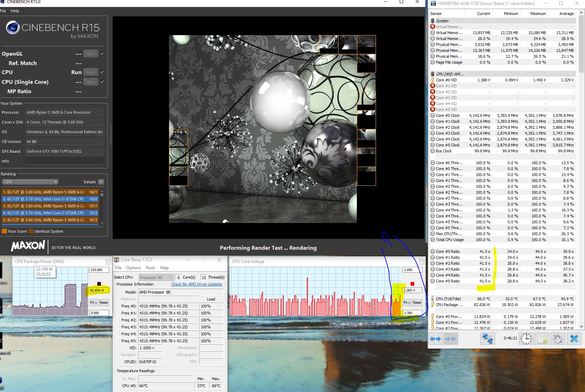
Task: Toggle the CPU test checkbox
Action: point(102,72)
